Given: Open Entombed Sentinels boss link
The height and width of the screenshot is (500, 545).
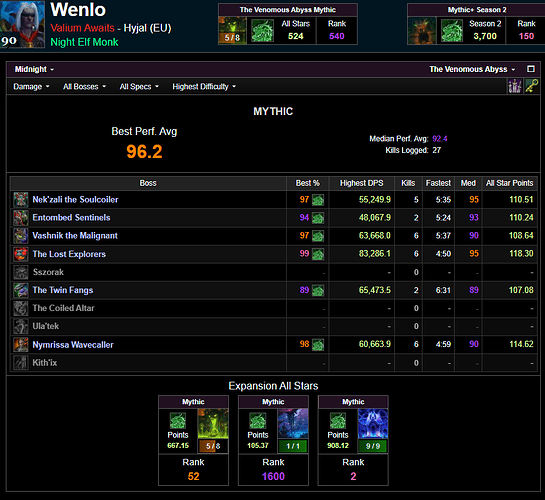Looking at the screenshot, I should point(71,218).
